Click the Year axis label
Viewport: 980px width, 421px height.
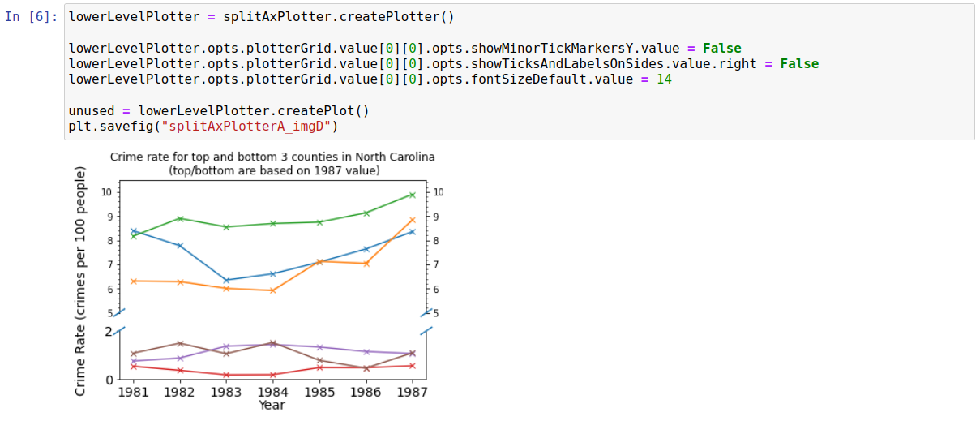[272, 405]
